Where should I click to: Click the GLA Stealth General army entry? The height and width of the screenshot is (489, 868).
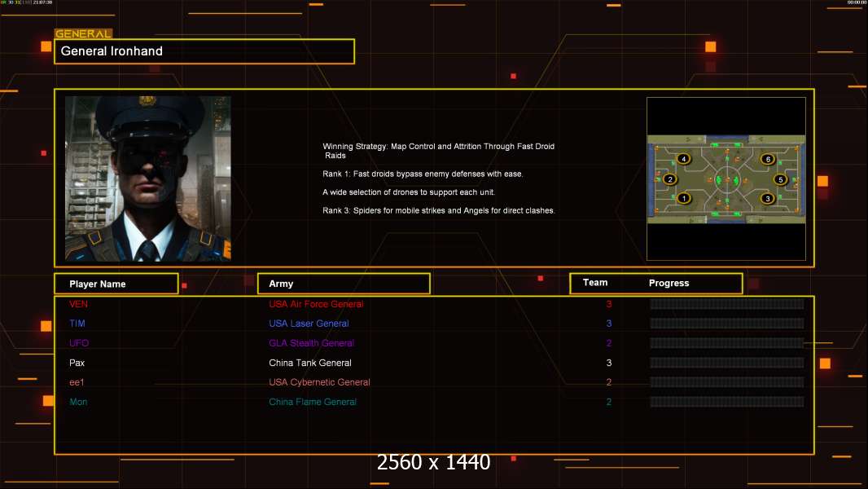[311, 343]
